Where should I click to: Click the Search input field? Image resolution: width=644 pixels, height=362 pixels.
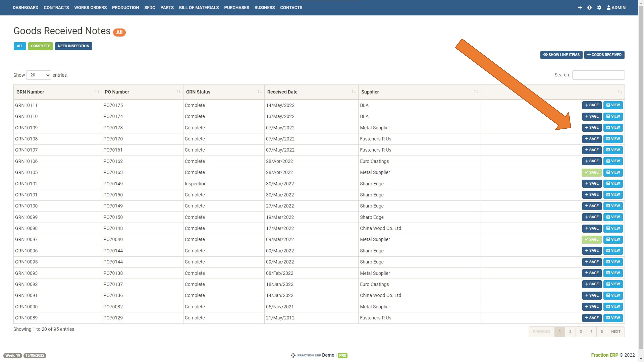coord(598,75)
